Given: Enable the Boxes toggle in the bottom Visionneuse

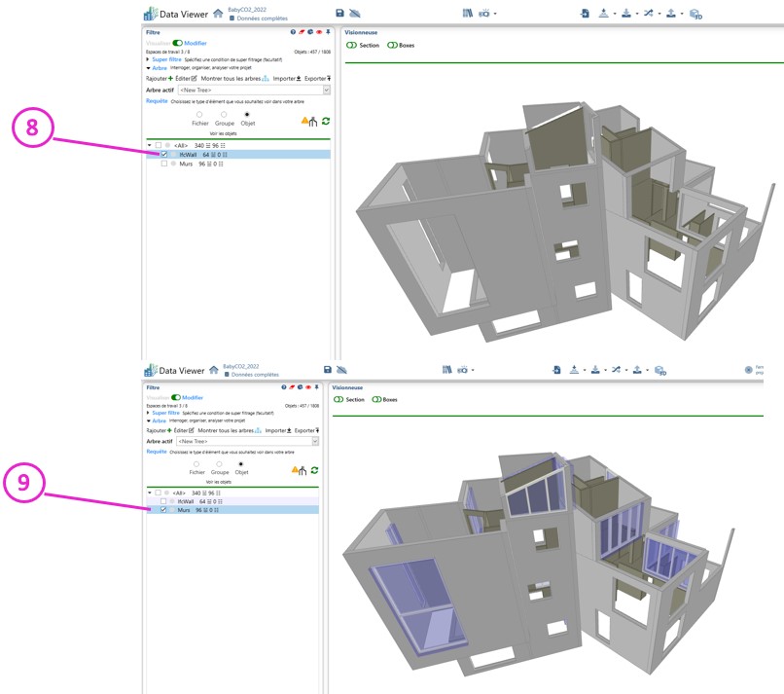Looking at the screenshot, I should (x=377, y=399).
